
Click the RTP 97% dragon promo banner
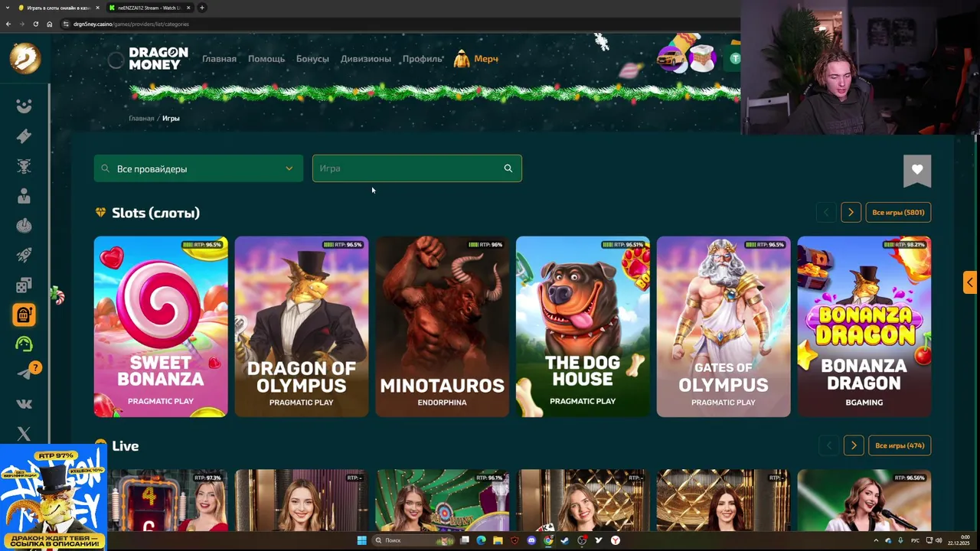(54, 497)
